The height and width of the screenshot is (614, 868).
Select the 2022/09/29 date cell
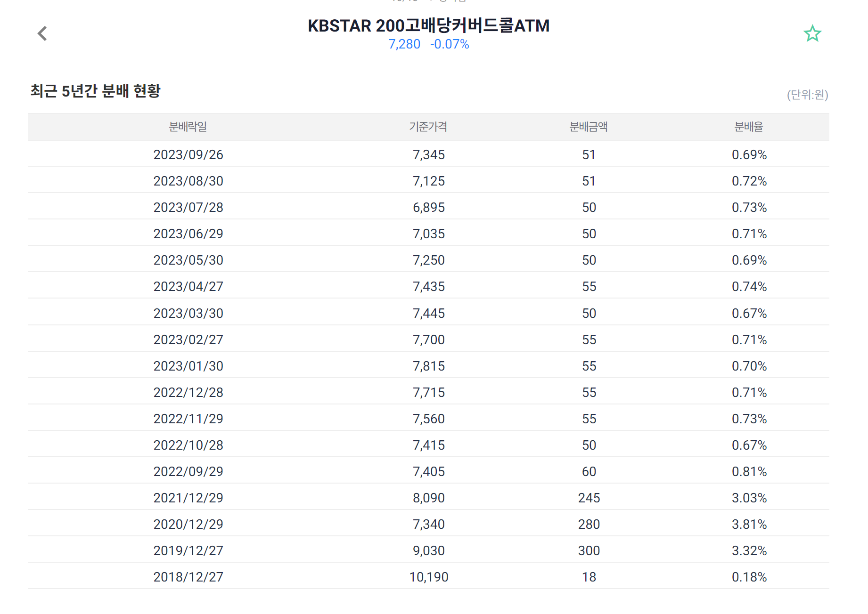coord(188,471)
